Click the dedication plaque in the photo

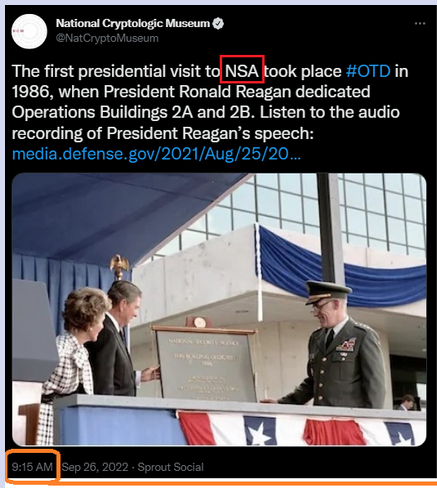[x=205, y=364]
